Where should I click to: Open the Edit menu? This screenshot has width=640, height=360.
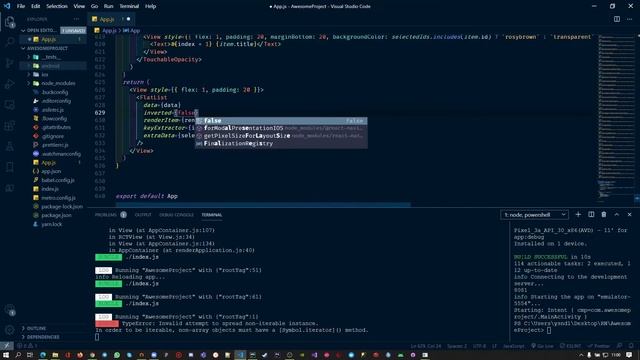coord(36,6)
